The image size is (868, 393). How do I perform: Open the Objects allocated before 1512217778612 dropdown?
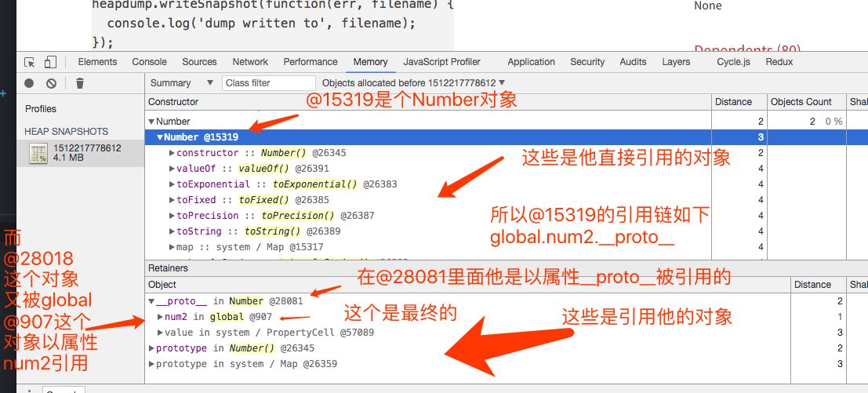413,83
